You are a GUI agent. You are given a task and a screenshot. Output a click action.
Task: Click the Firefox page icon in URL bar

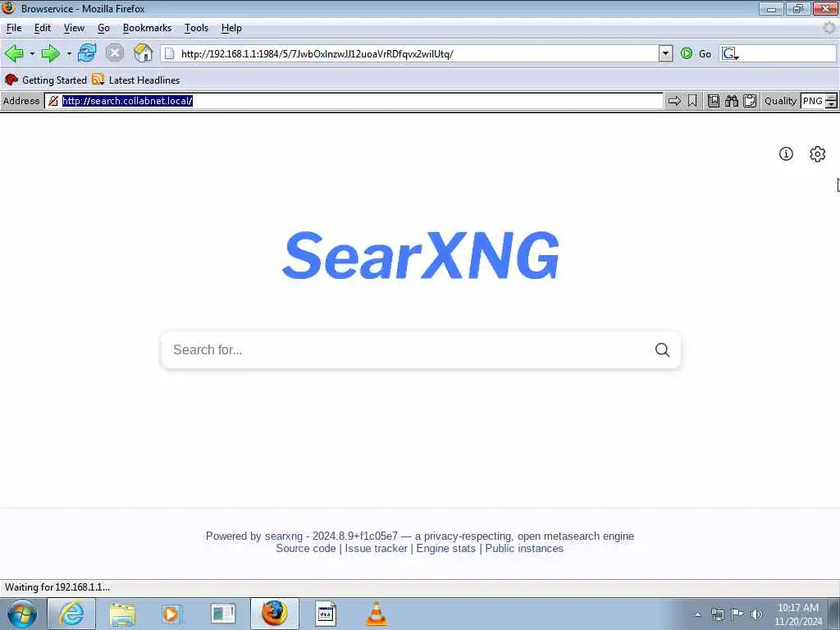pos(169,53)
